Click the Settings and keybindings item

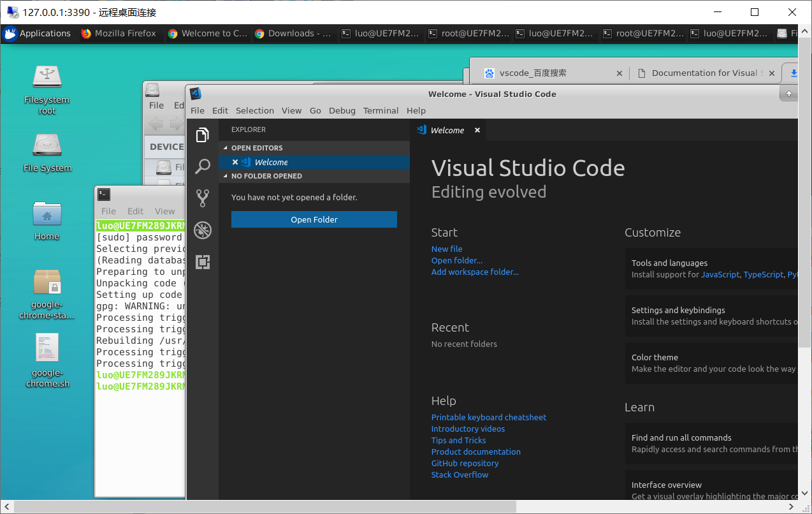tap(711, 316)
